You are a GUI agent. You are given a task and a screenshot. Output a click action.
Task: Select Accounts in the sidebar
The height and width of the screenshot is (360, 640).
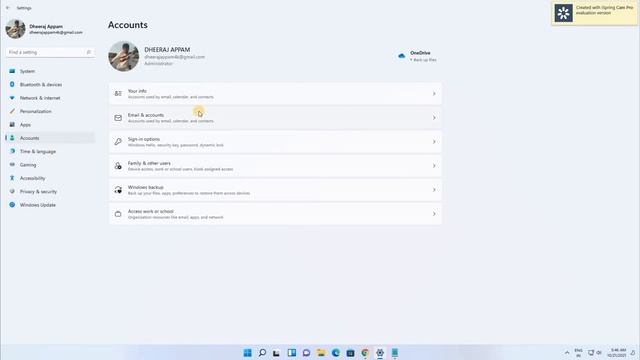click(50, 138)
